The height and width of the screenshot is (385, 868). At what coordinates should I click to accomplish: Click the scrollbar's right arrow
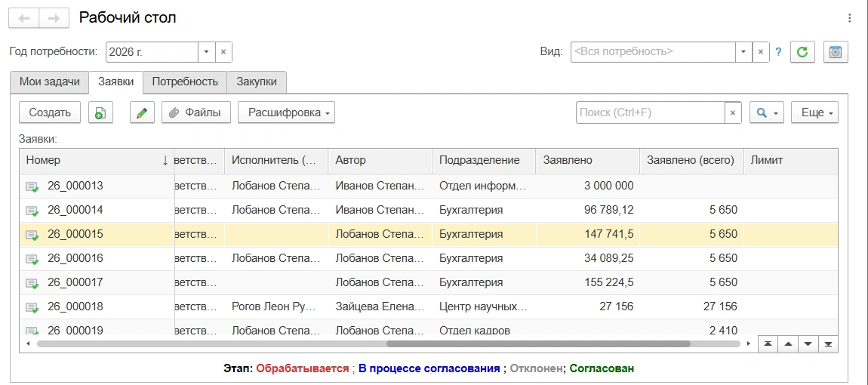(749, 343)
